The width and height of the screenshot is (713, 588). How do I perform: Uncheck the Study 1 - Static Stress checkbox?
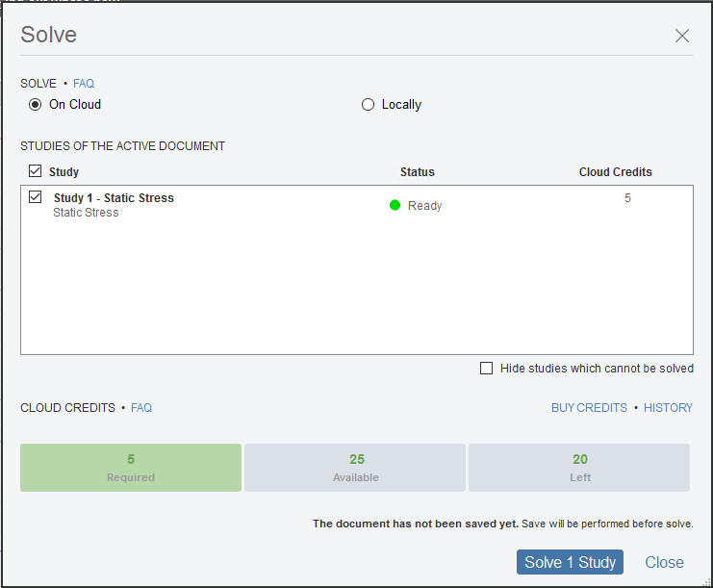36,197
